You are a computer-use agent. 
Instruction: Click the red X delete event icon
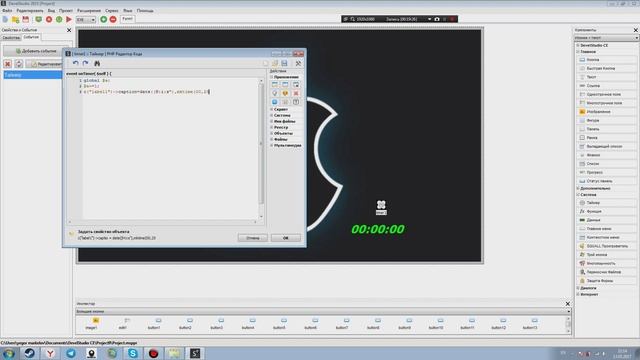[8, 64]
